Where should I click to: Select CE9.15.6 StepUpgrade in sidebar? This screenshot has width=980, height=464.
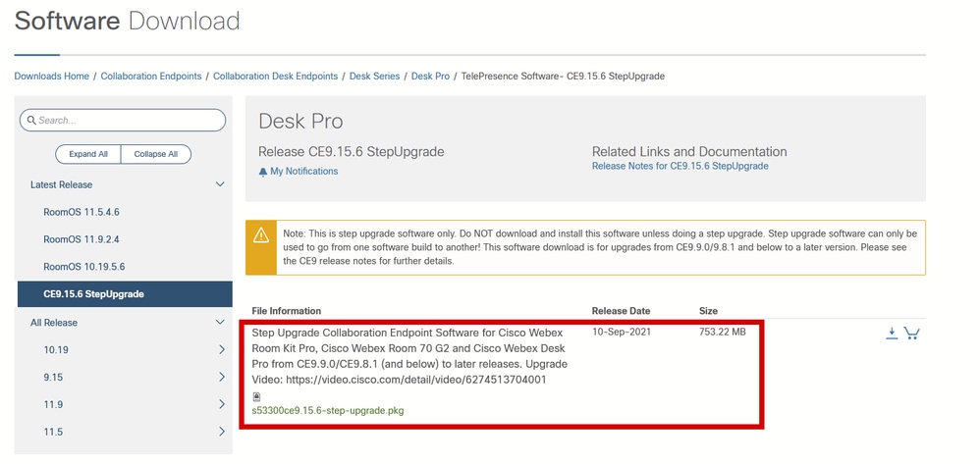pyautogui.click(x=125, y=294)
